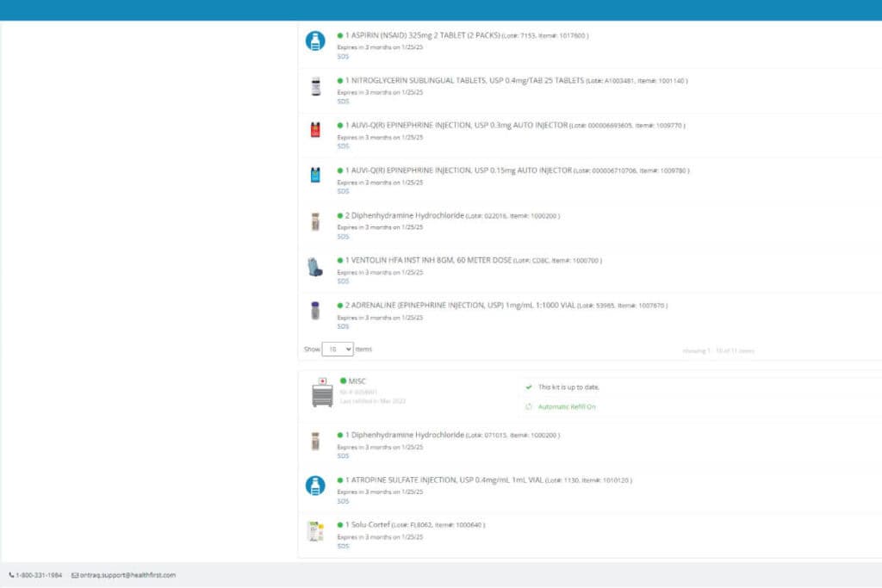Click the Automatic Refill On link

coord(567,407)
